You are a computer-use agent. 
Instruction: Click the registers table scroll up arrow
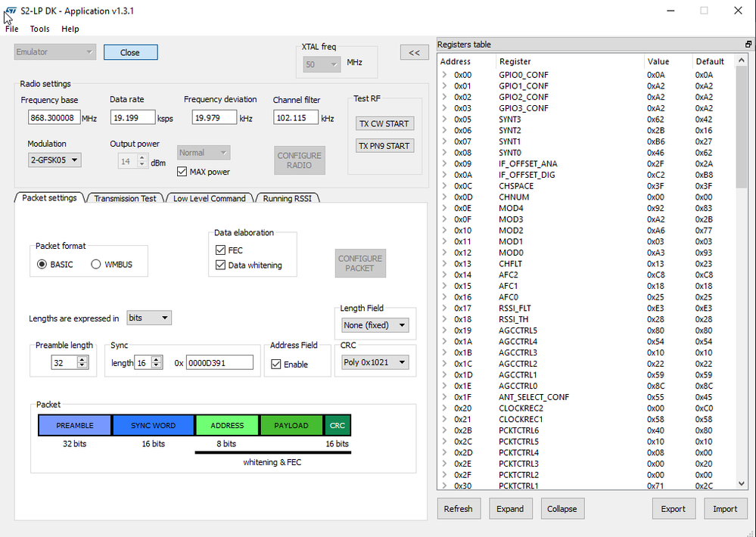(x=741, y=61)
